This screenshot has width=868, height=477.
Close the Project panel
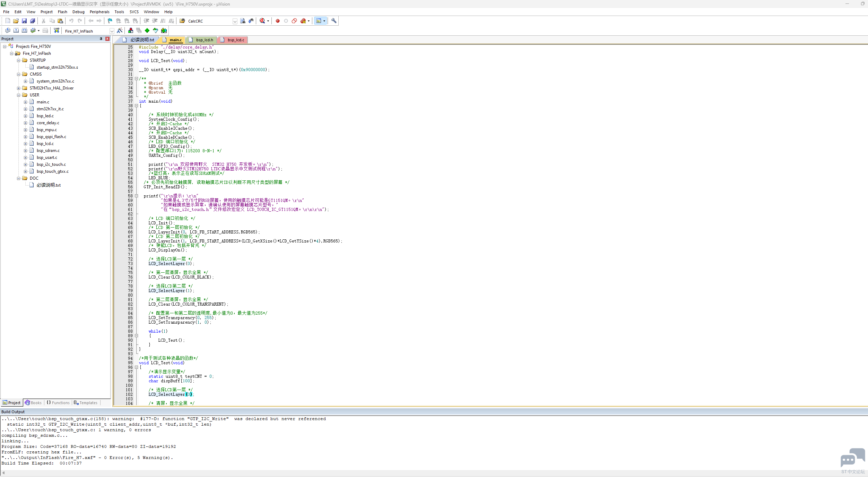click(107, 39)
